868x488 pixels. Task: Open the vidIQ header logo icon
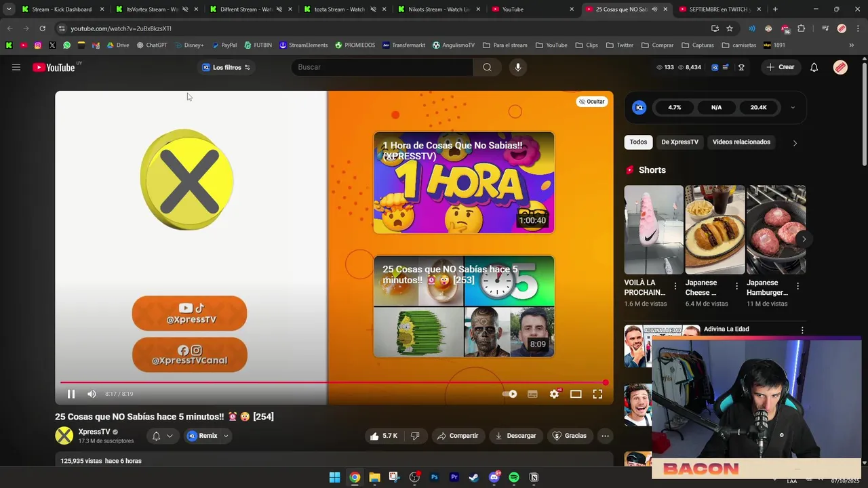tap(715, 67)
